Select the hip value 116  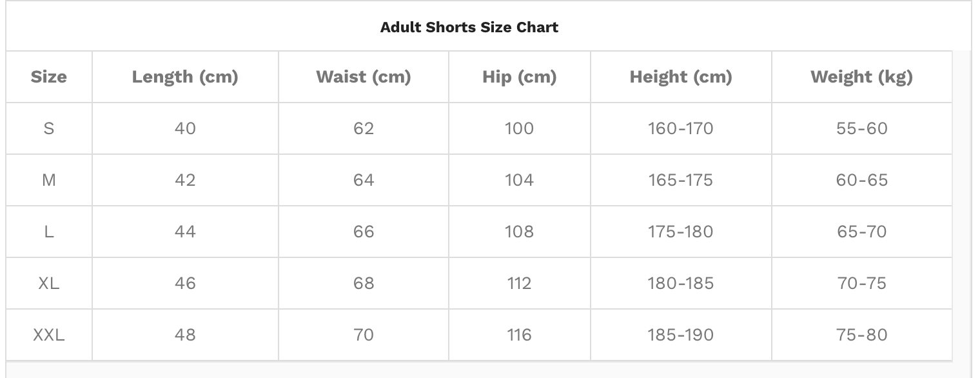coord(520,335)
